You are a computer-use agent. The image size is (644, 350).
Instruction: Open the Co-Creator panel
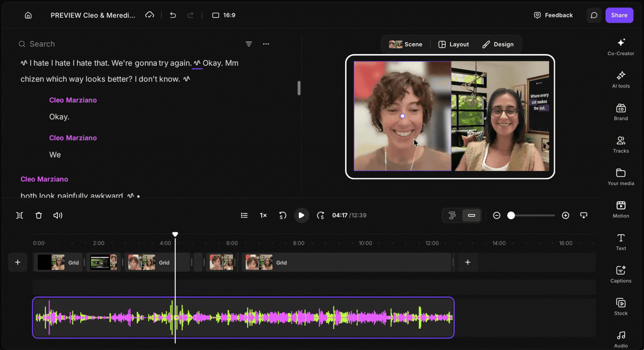pyautogui.click(x=621, y=47)
